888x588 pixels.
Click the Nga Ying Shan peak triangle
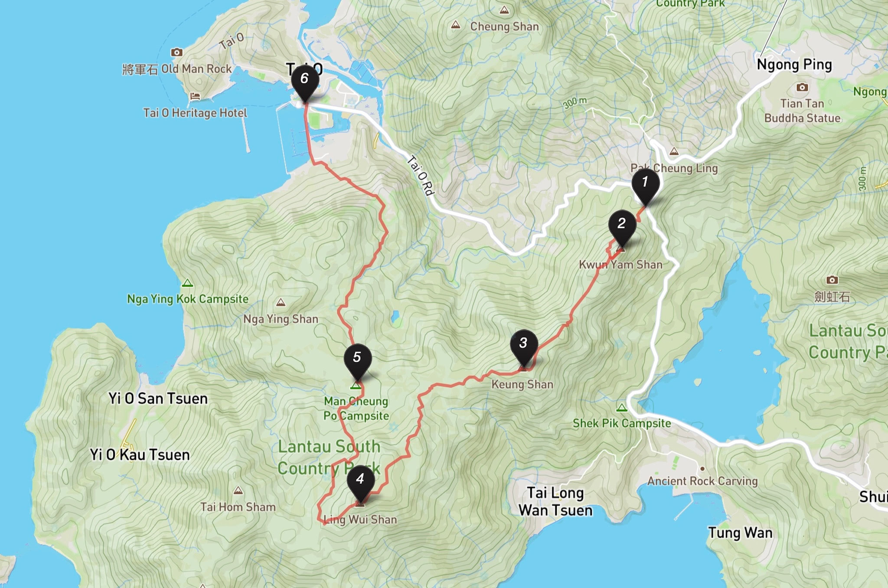click(281, 302)
